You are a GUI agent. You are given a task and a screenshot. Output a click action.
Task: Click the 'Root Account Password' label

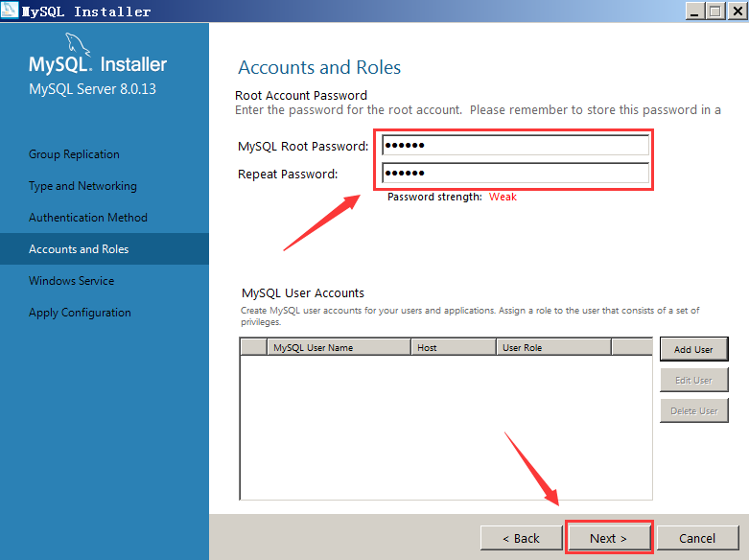pos(301,95)
